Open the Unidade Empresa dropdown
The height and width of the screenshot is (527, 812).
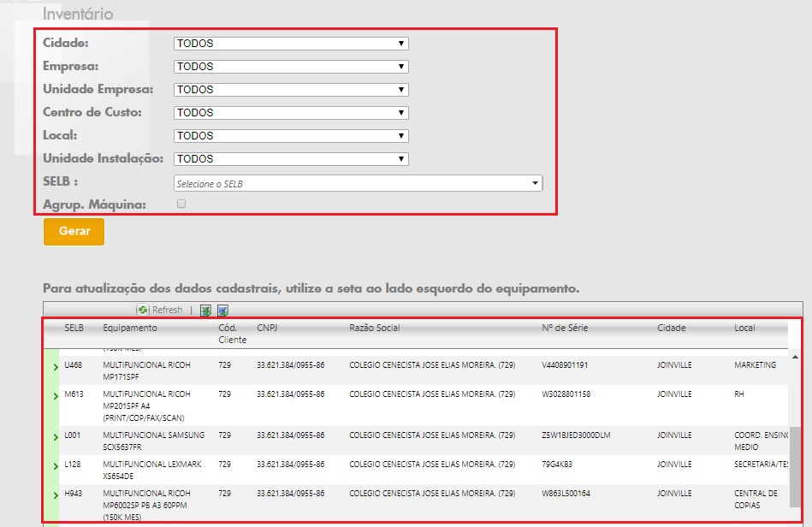tap(291, 90)
